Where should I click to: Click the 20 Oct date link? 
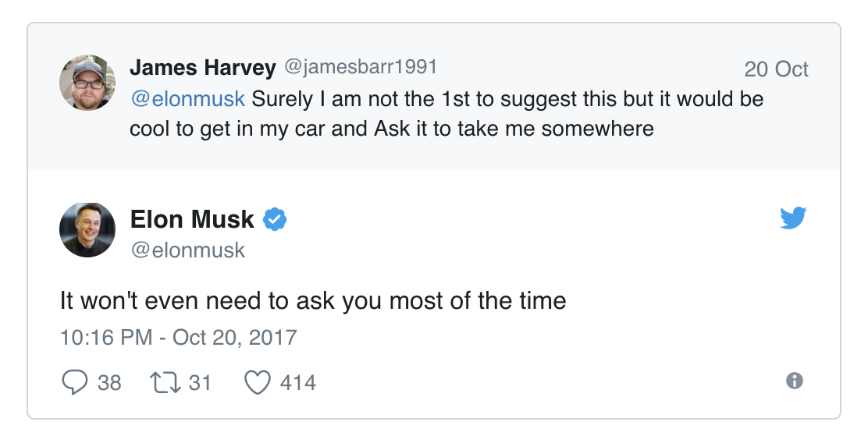tap(776, 69)
